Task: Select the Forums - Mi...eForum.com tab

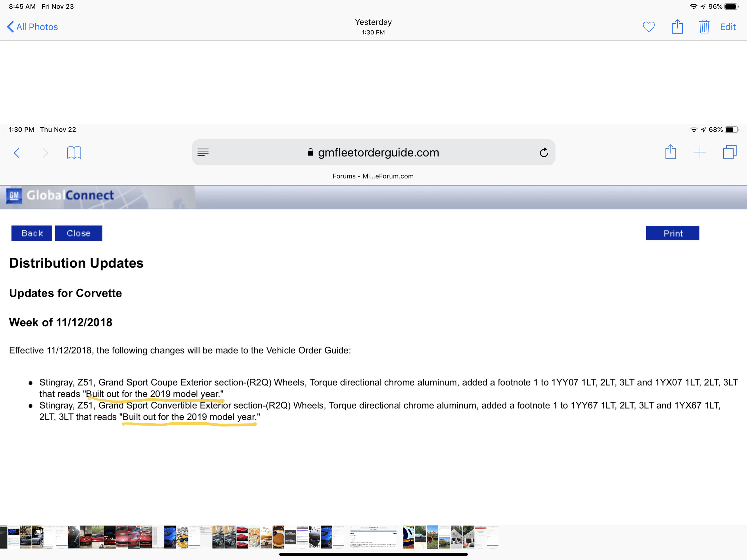Action: (373, 176)
